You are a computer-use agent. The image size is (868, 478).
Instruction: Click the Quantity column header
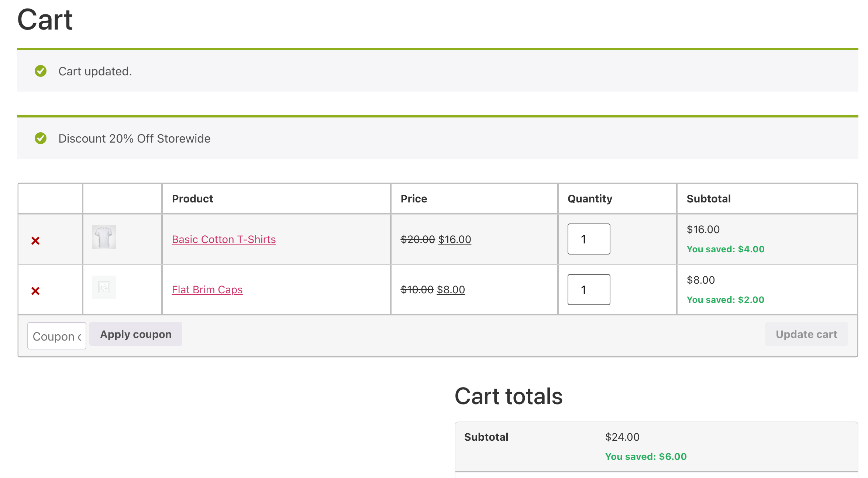coord(590,199)
